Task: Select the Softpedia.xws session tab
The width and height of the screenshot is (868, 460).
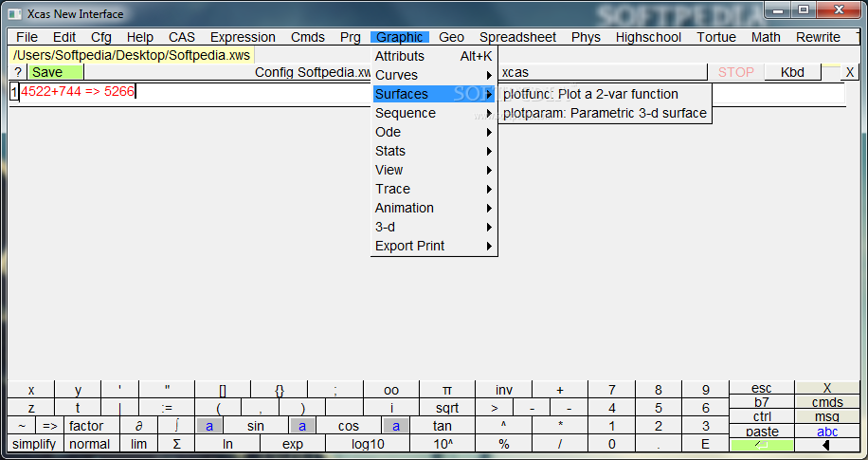Action: tap(132, 55)
